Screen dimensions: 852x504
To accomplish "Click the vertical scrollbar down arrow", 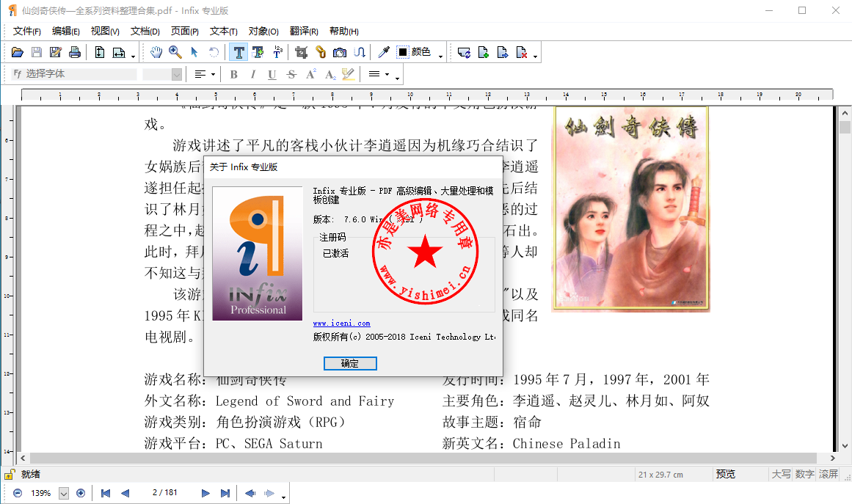I will [845, 445].
